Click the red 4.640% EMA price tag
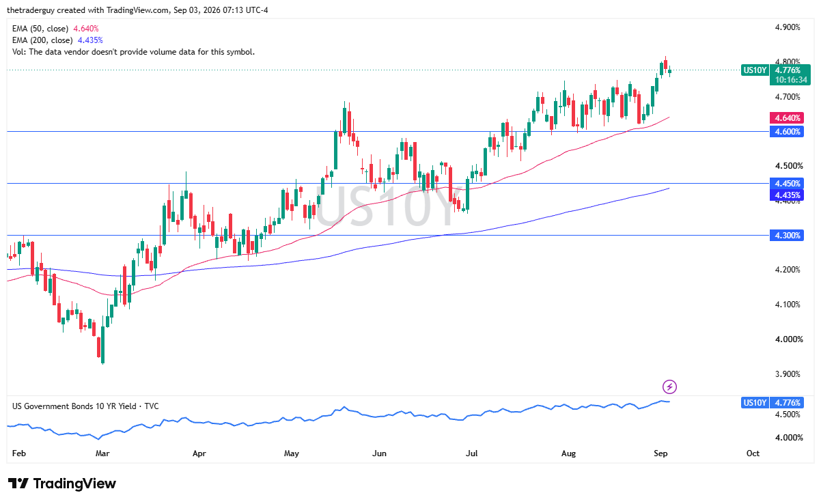The width and height of the screenshot is (821, 504). click(x=788, y=118)
